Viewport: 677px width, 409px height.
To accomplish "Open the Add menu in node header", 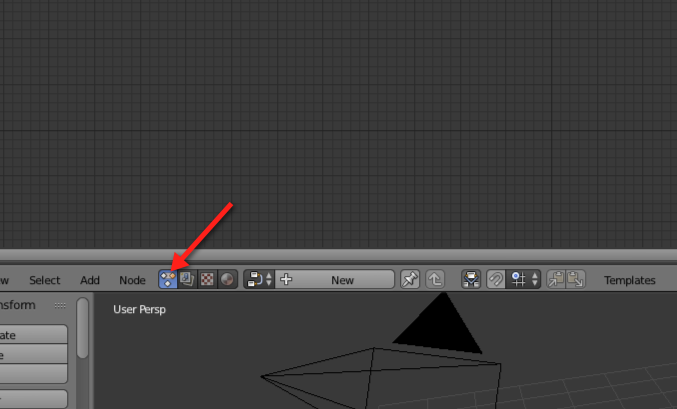I will coord(90,280).
